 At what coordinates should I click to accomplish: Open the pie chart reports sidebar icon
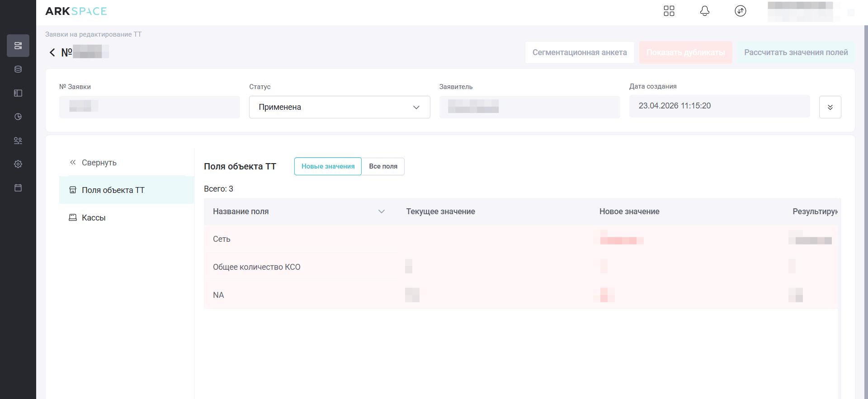click(18, 117)
